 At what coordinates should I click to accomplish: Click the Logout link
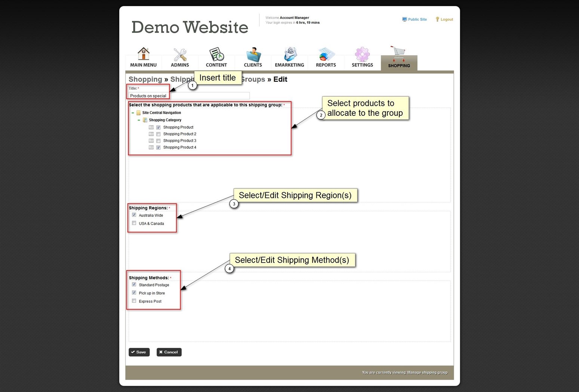(446, 19)
